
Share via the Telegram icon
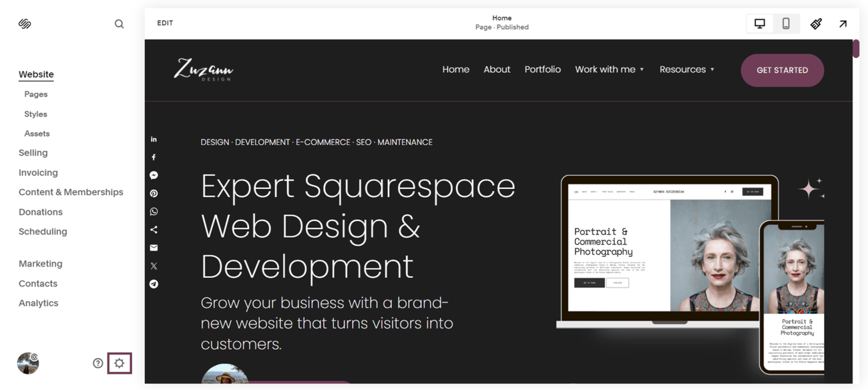154,284
